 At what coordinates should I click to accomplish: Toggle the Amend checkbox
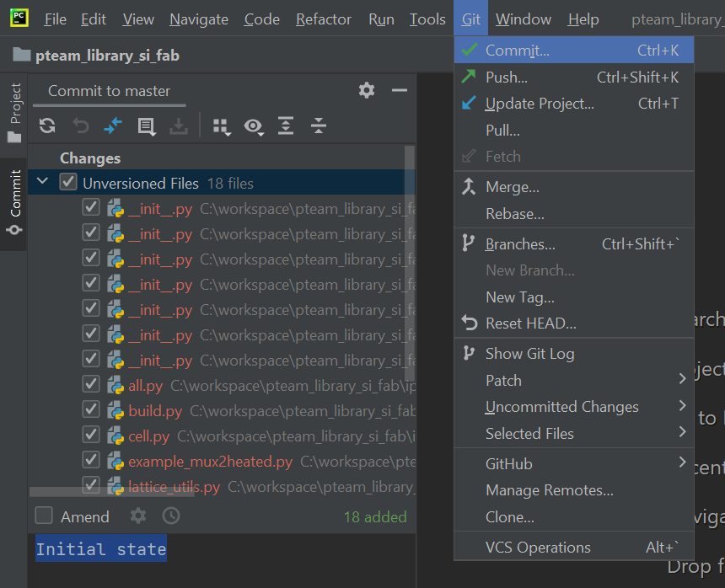point(45,516)
